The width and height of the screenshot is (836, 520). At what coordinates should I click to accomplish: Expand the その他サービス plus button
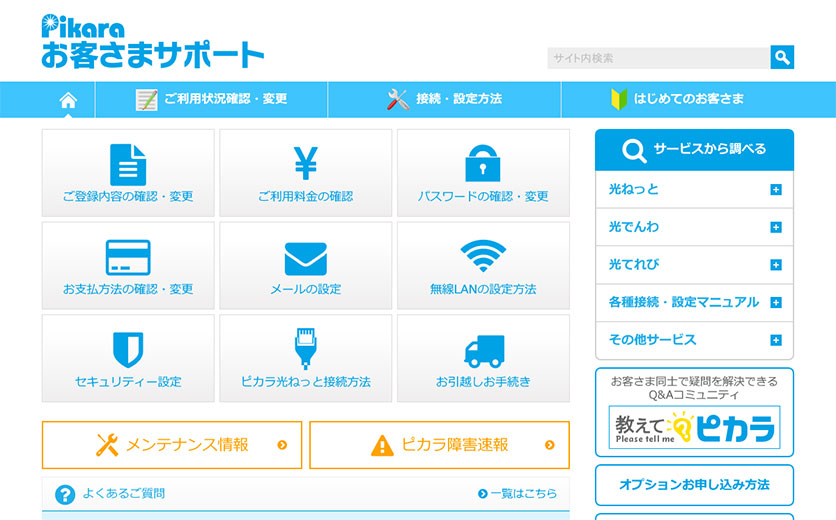click(x=776, y=340)
